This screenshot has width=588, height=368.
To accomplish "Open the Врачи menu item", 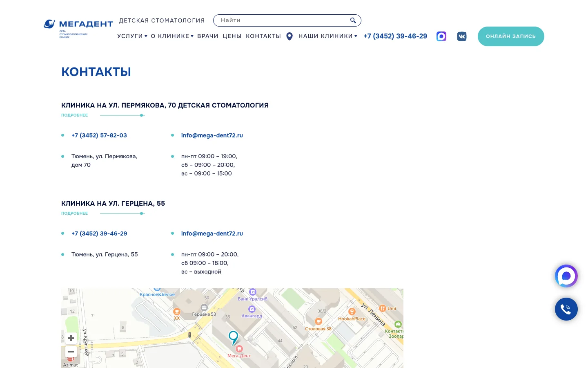I will coord(208,36).
